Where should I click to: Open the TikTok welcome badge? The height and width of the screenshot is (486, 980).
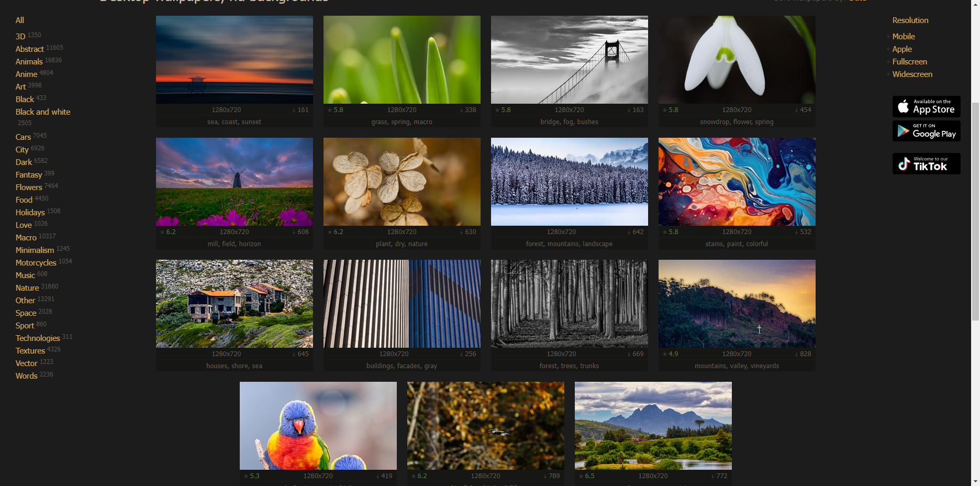pyautogui.click(x=926, y=163)
